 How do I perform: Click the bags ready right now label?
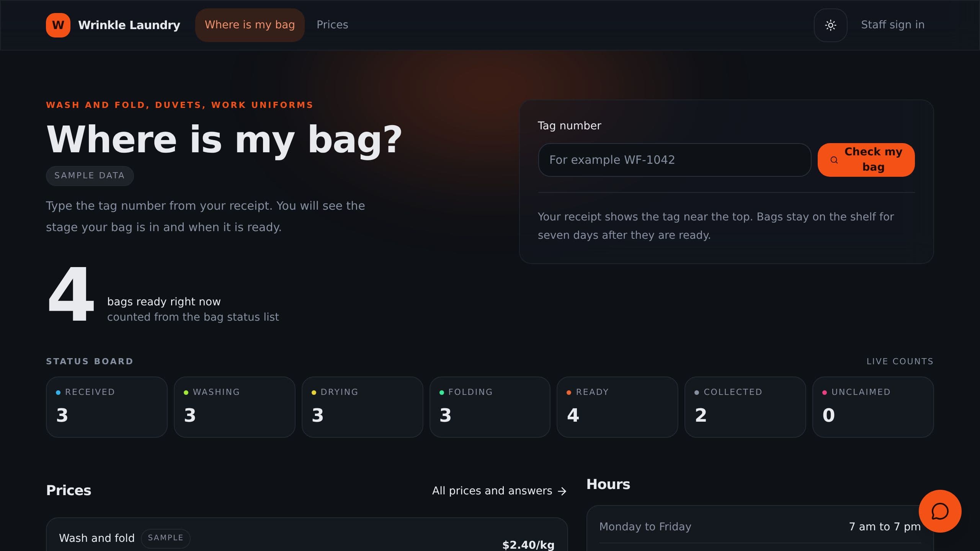pyautogui.click(x=164, y=302)
